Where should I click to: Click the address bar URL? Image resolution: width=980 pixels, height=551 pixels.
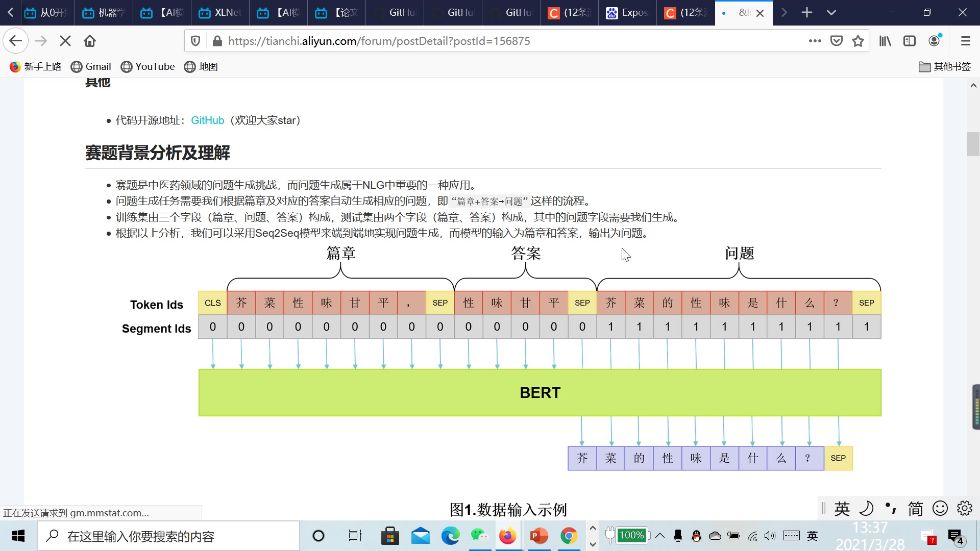pyautogui.click(x=379, y=41)
